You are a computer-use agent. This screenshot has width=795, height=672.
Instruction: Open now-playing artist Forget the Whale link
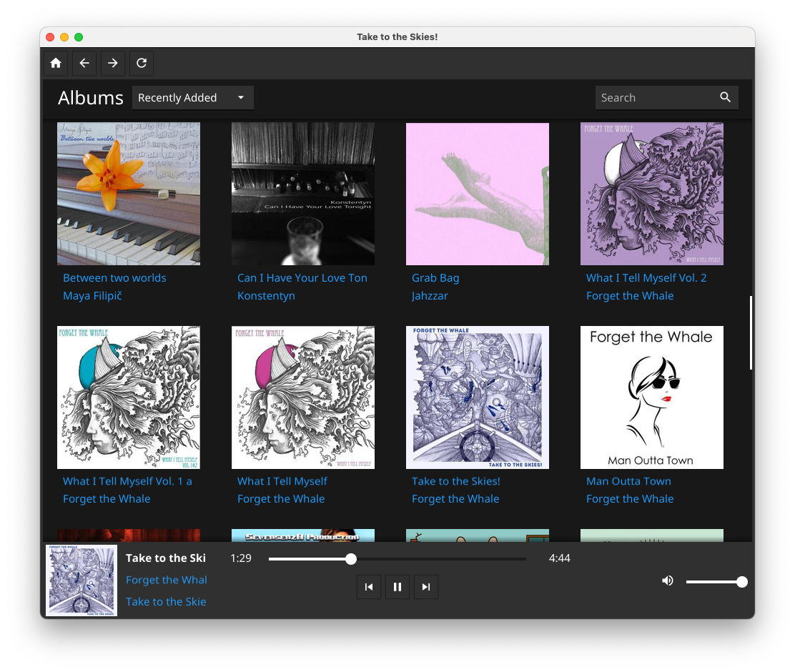167,580
